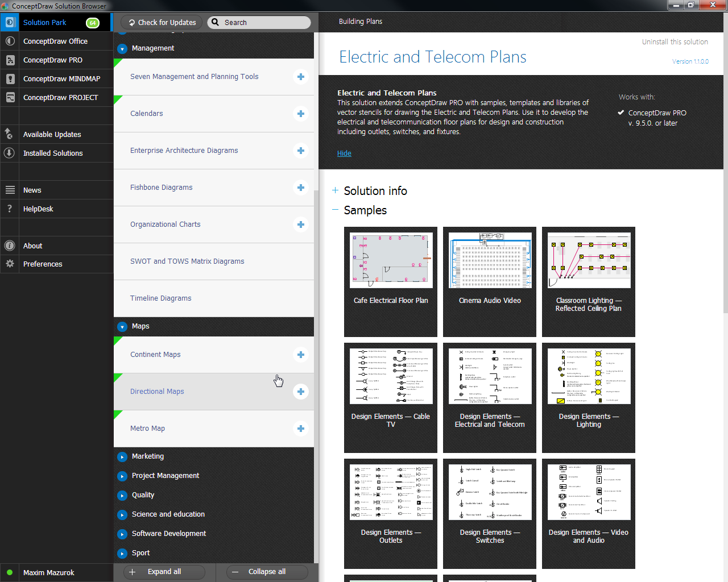Expand the Solution info section

[x=336, y=191]
